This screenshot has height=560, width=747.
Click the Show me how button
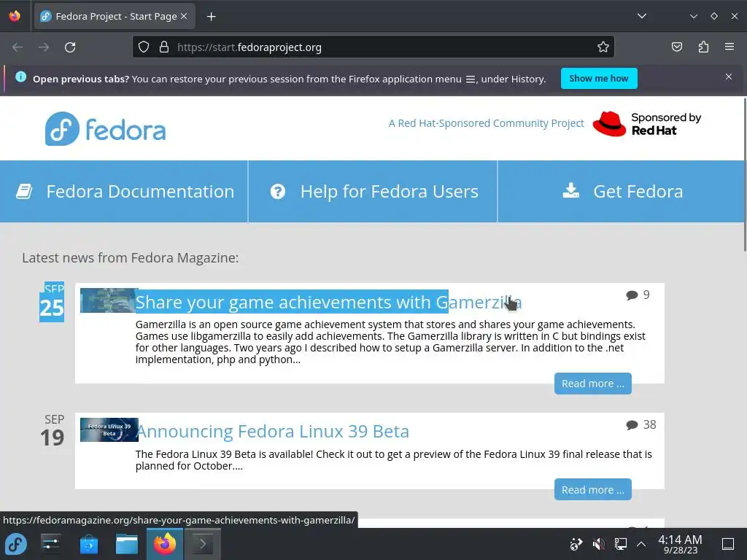[x=599, y=78]
